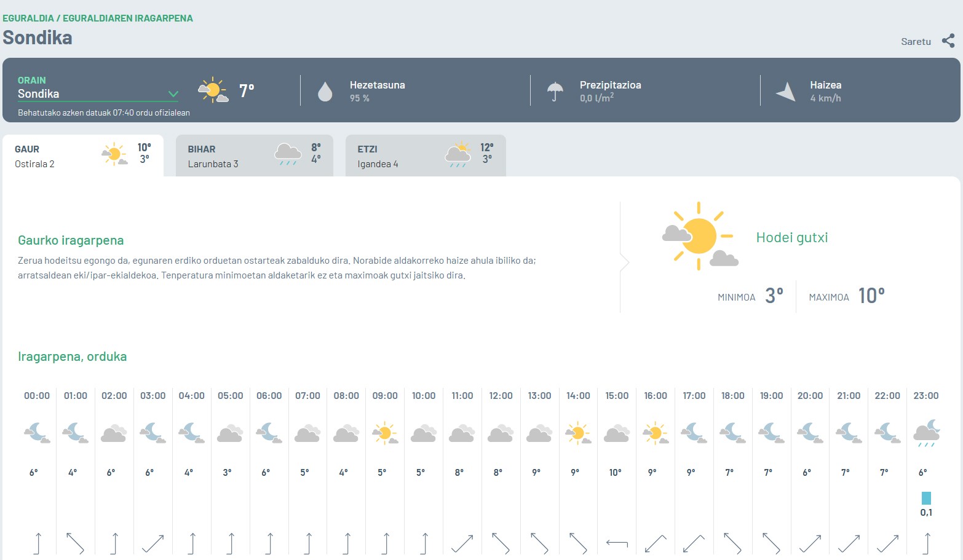Select the GAUR Ostirala 2 tab
The image size is (963, 560).
click(83, 156)
